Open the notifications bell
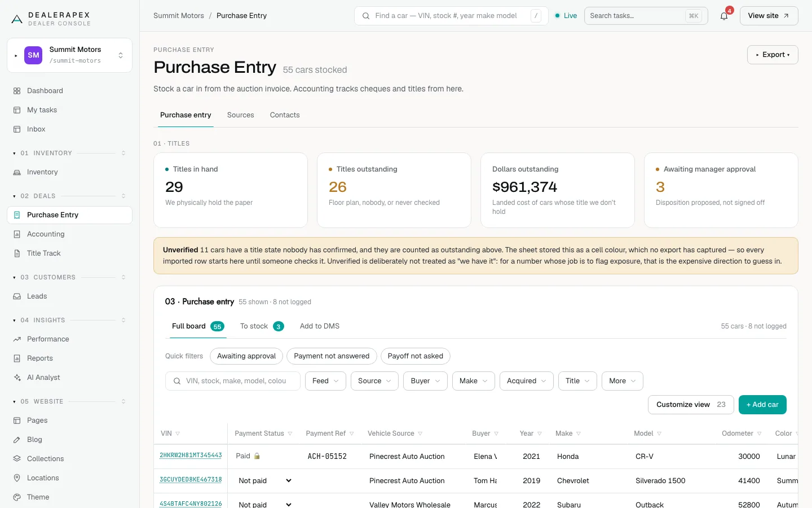This screenshot has width=812, height=508. coord(724,16)
